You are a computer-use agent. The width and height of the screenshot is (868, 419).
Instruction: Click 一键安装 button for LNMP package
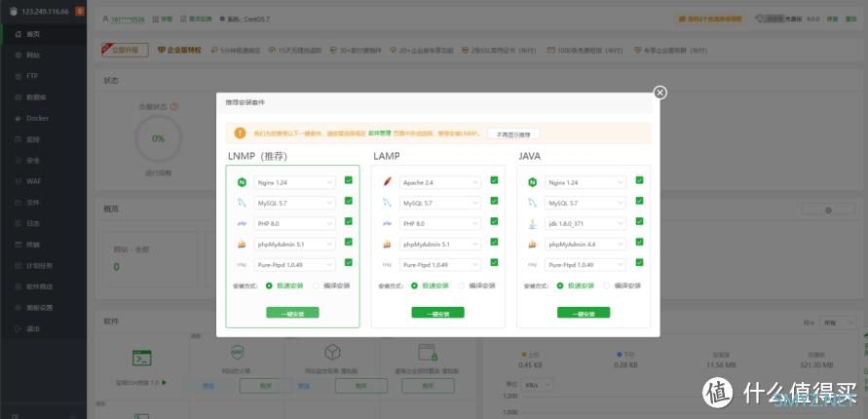(292, 313)
